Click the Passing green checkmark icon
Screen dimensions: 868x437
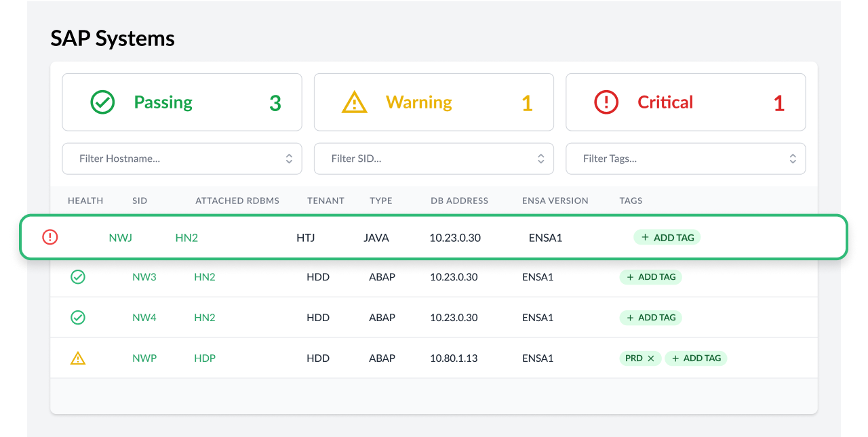pyautogui.click(x=103, y=102)
